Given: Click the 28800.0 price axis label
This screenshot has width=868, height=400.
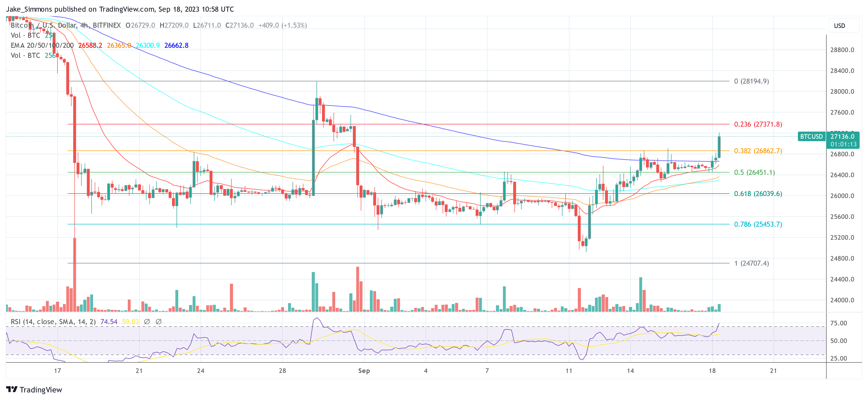Looking at the screenshot, I should [842, 50].
